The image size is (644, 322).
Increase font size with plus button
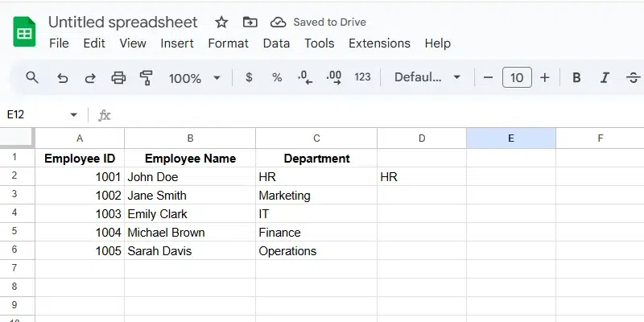pos(545,78)
